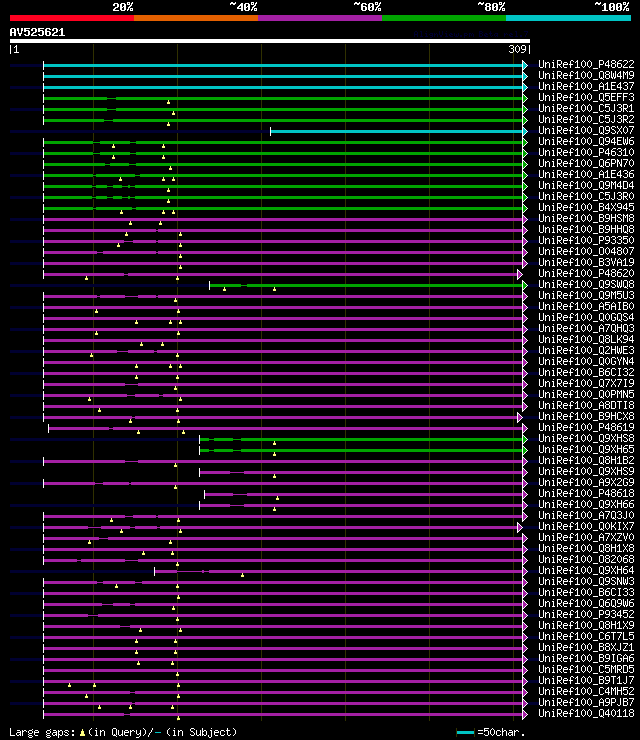Click the white AV525621 query length bar

(x=269, y=41)
